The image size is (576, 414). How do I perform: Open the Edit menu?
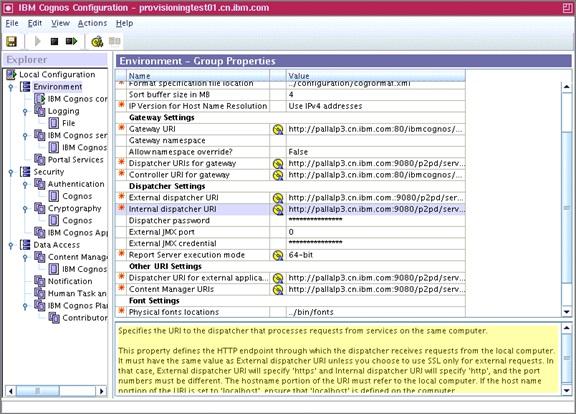coord(35,23)
